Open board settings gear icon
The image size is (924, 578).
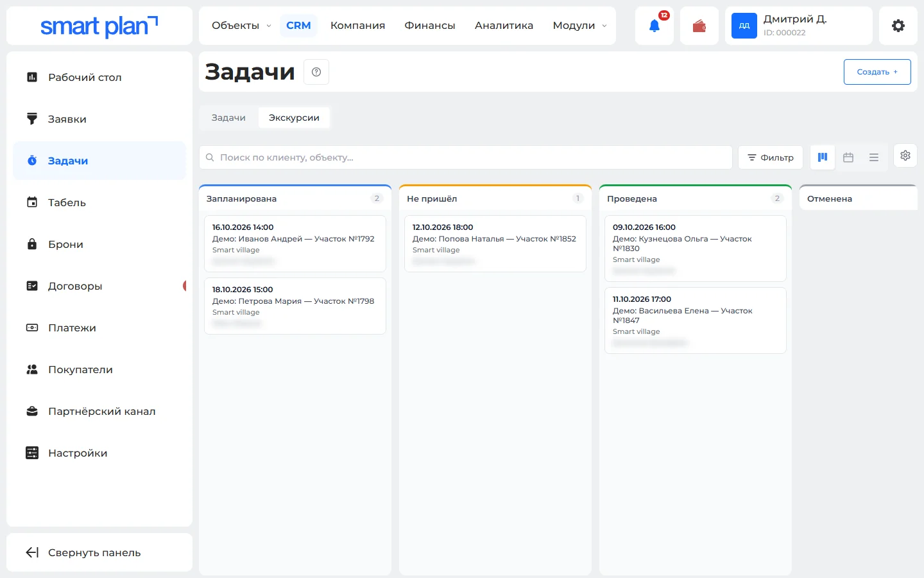905,155
